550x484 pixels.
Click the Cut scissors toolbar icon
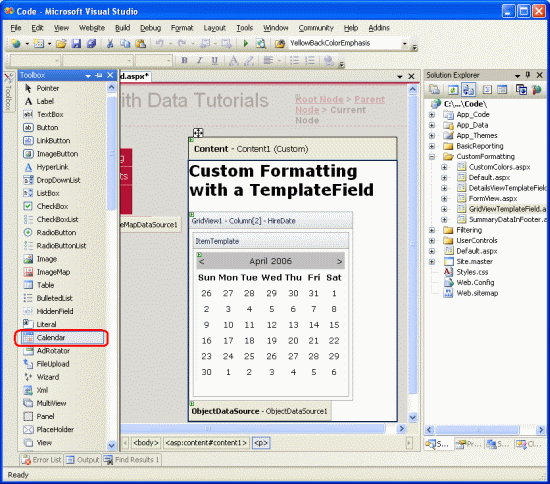[x=110, y=43]
